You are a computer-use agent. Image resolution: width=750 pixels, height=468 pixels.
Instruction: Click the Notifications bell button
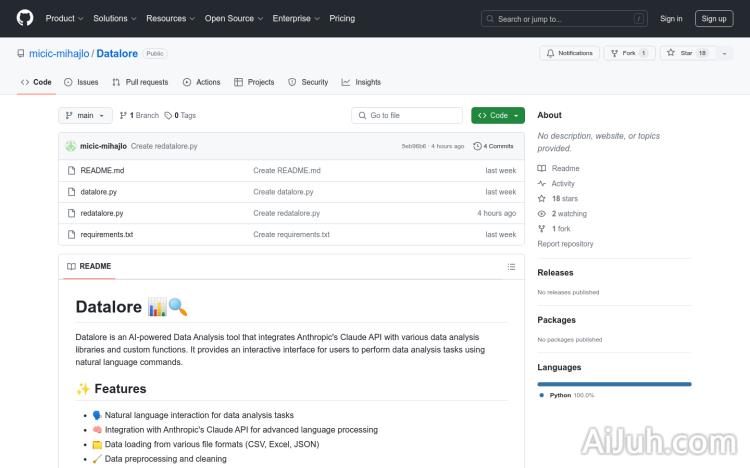(569, 53)
